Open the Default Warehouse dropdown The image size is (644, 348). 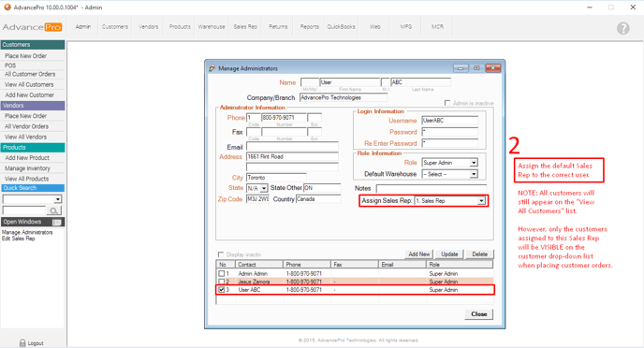coord(474,174)
